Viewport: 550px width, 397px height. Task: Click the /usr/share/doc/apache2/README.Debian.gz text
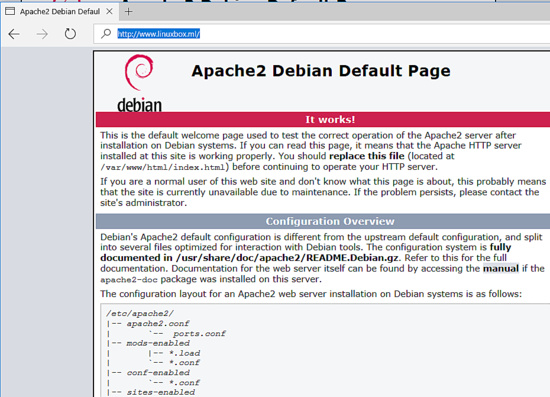287,258
